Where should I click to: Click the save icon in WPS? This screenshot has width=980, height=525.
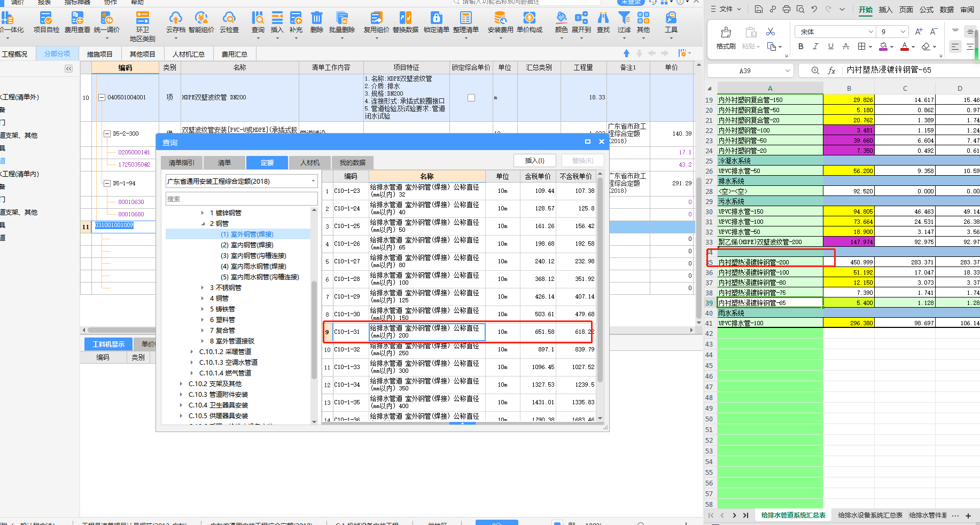point(759,9)
